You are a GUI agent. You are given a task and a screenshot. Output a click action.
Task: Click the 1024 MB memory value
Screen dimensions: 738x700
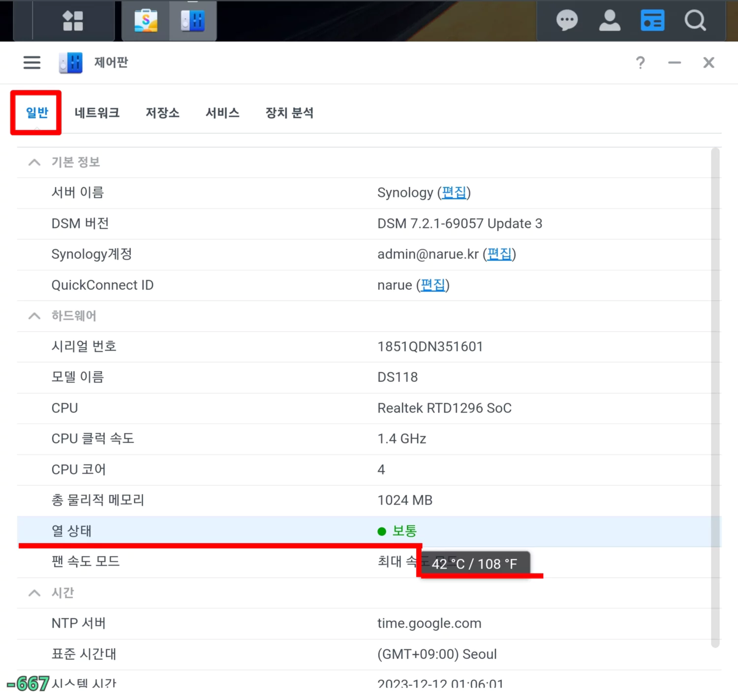click(x=405, y=500)
